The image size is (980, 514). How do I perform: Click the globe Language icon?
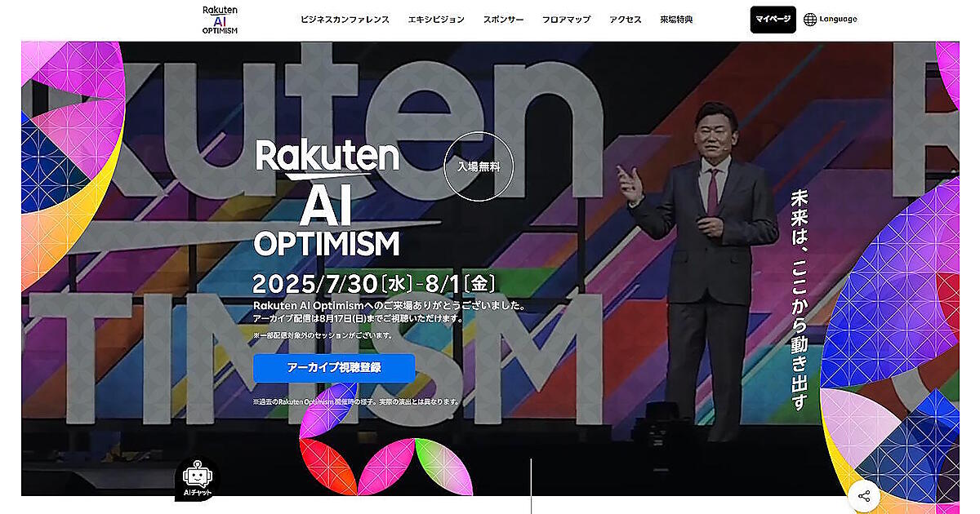810,20
